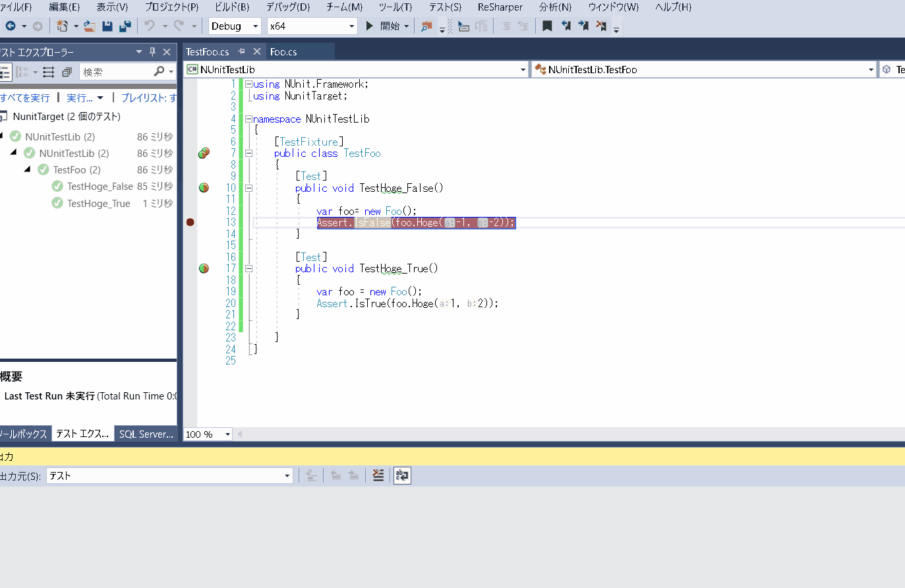The height and width of the screenshot is (588, 905).
Task: Open the テスト(S) menu
Action: [x=446, y=7]
